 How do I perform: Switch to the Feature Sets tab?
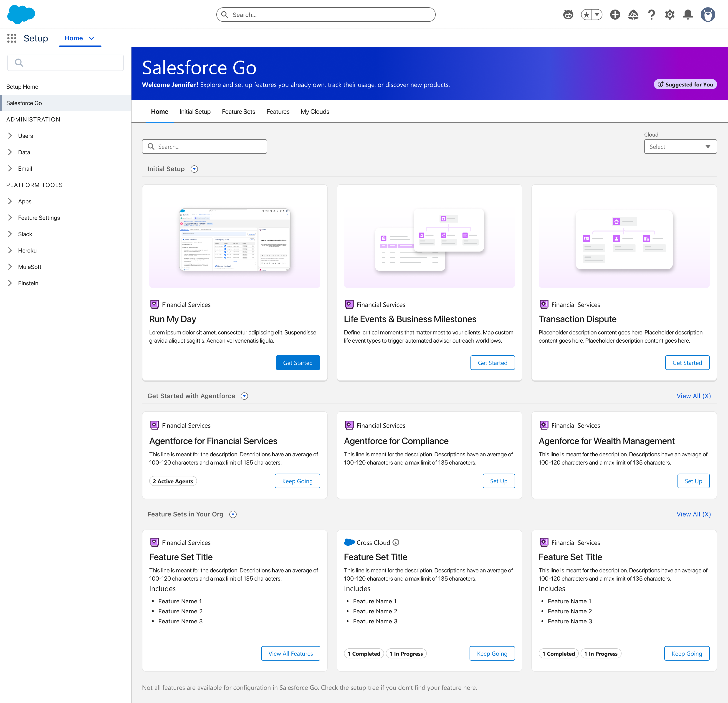(238, 112)
